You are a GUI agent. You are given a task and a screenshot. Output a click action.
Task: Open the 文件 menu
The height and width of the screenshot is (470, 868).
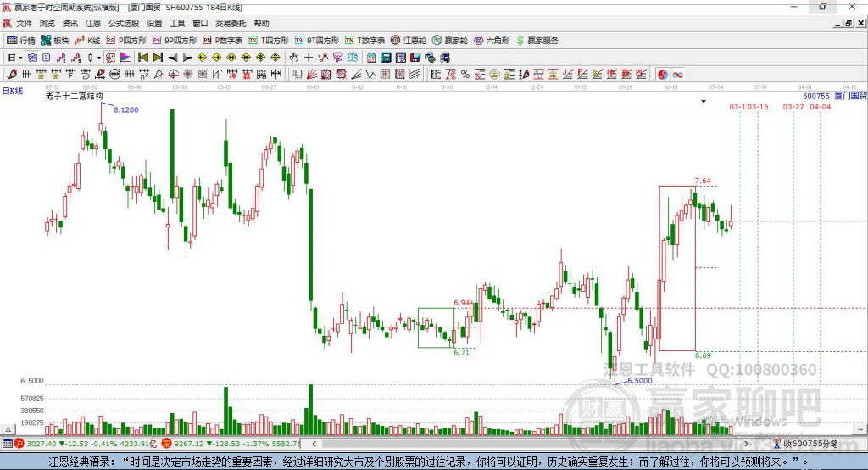click(25, 23)
